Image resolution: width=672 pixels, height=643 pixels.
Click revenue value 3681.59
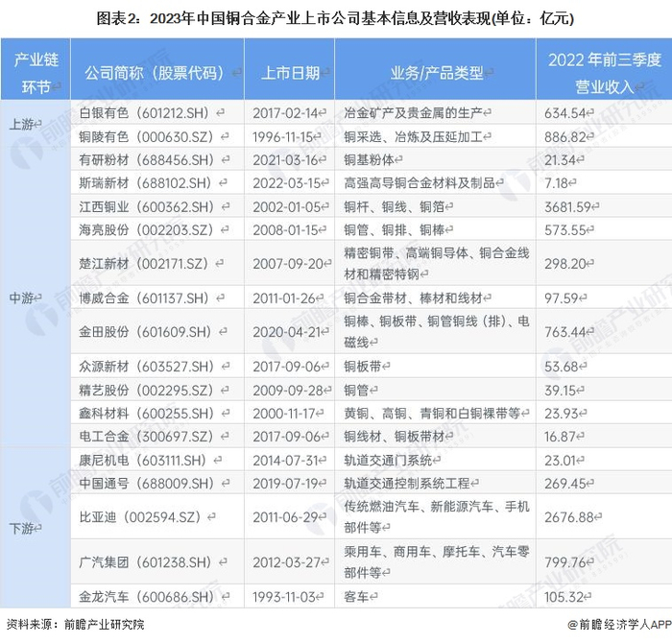tap(567, 207)
